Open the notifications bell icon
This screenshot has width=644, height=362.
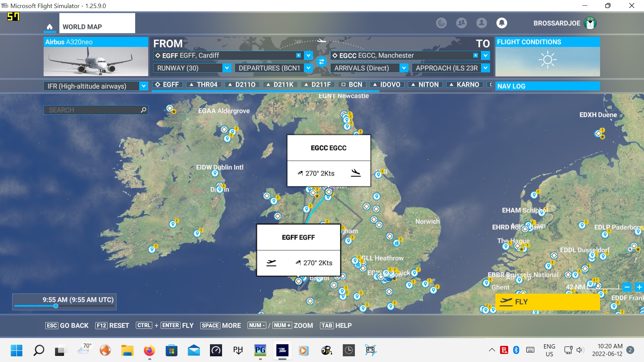(501, 23)
